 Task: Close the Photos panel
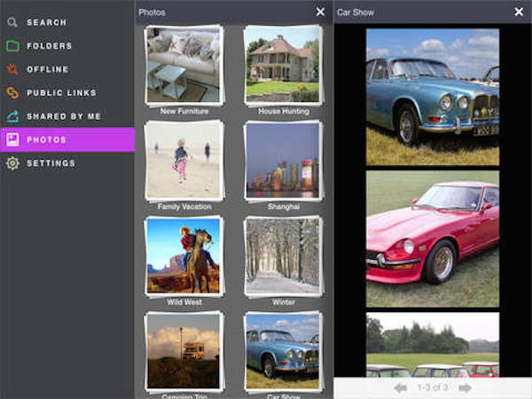pos(320,12)
